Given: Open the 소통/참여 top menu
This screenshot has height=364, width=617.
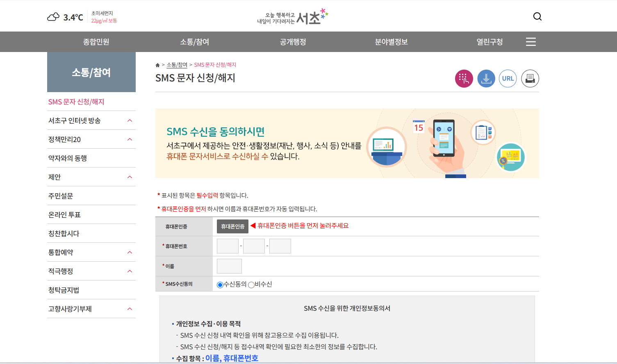Looking at the screenshot, I should point(195,42).
